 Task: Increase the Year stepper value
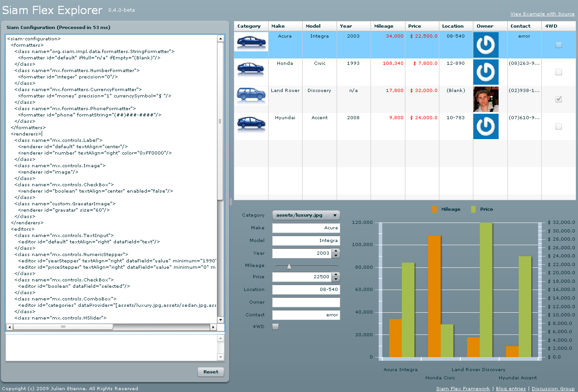click(x=336, y=251)
